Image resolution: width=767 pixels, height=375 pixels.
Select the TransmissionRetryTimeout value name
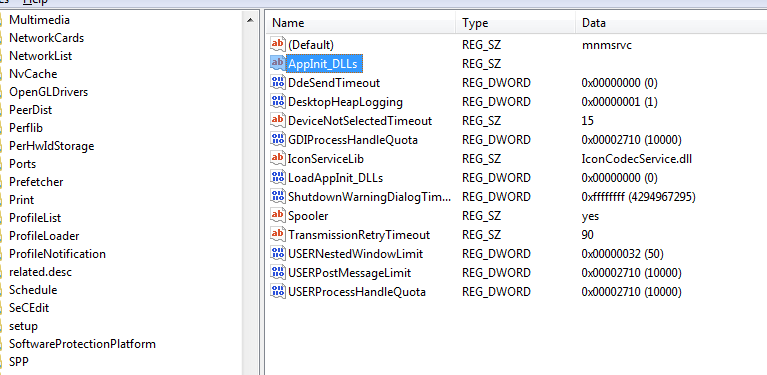pos(359,235)
